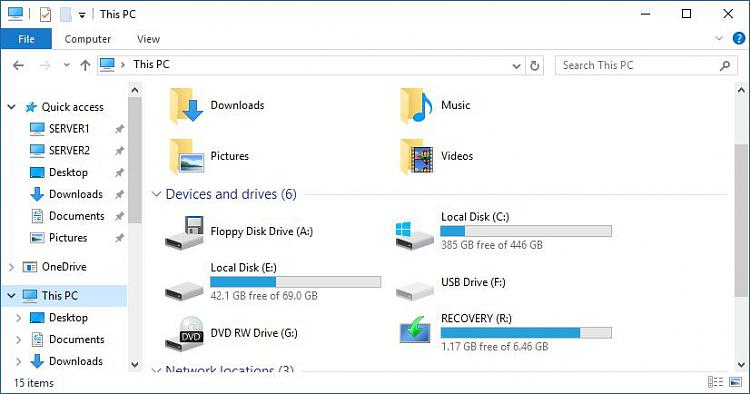The width and height of the screenshot is (750, 394).
Task: Select the Local Disk (E:) drive icon
Action: 184,290
